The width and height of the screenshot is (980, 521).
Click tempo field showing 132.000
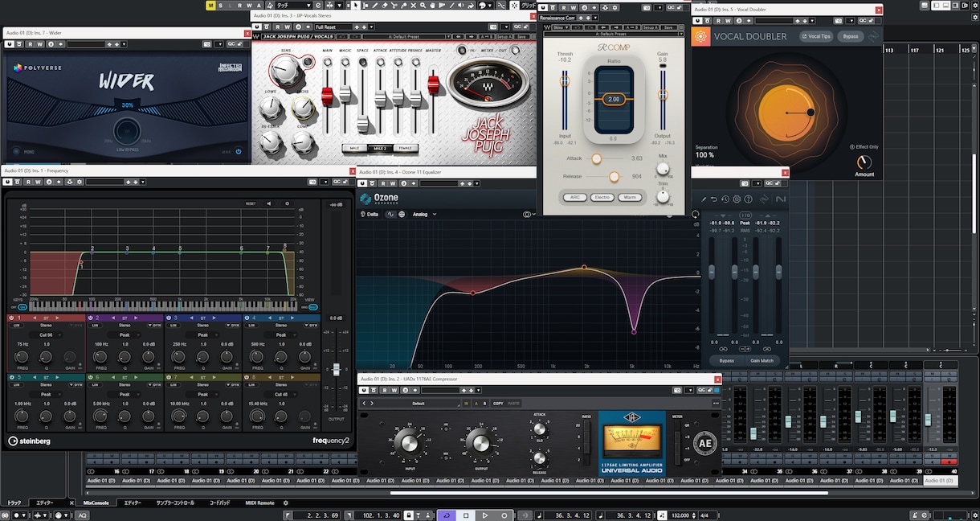point(681,515)
